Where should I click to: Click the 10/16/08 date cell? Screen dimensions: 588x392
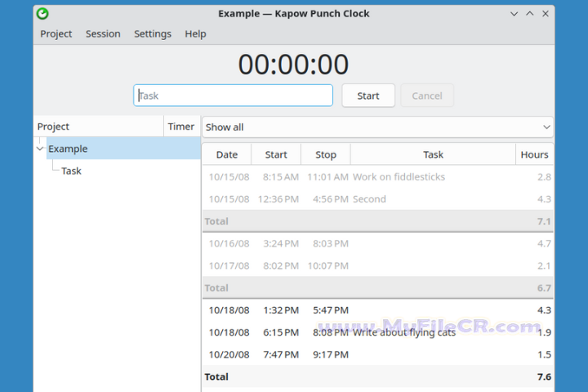coord(229,243)
